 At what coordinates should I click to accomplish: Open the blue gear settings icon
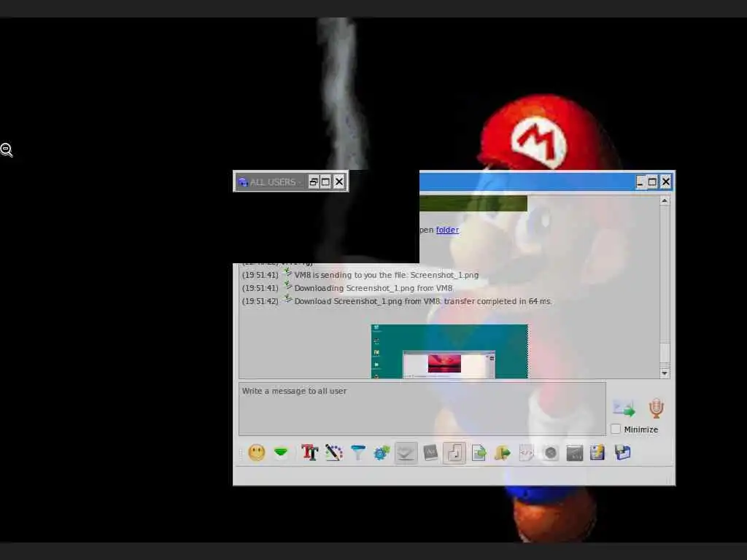click(x=382, y=452)
